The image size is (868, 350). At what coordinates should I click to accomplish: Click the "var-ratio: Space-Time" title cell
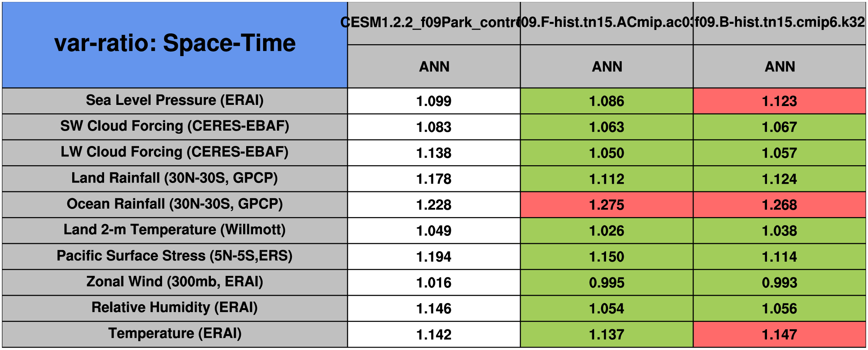(x=175, y=43)
